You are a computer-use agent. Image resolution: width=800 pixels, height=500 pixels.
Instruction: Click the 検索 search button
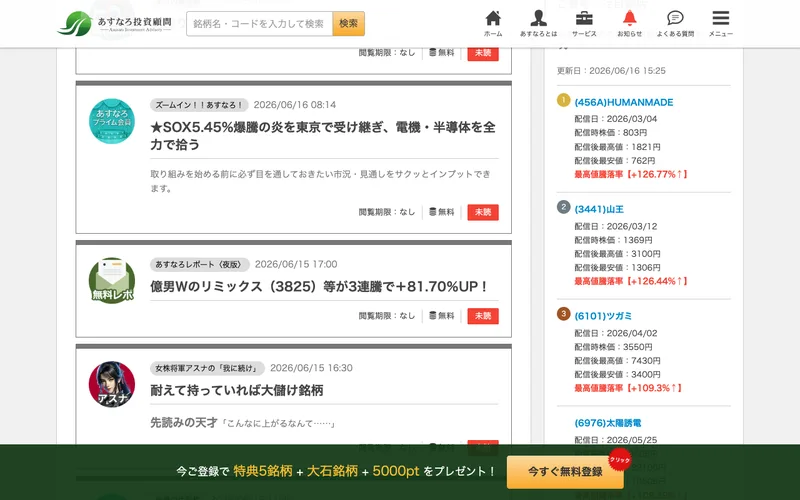(x=348, y=23)
